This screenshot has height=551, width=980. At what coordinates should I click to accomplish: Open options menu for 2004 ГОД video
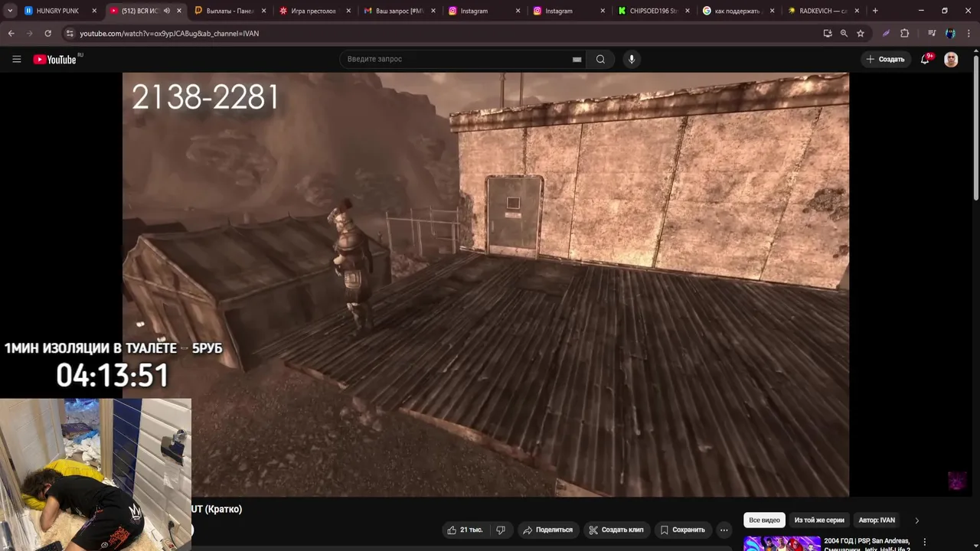pyautogui.click(x=924, y=542)
